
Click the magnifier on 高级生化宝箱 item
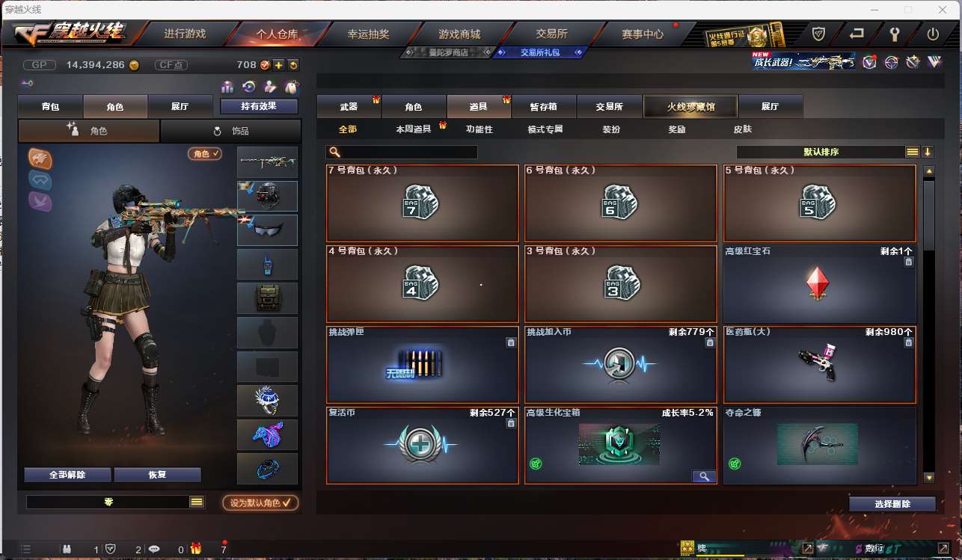click(704, 476)
